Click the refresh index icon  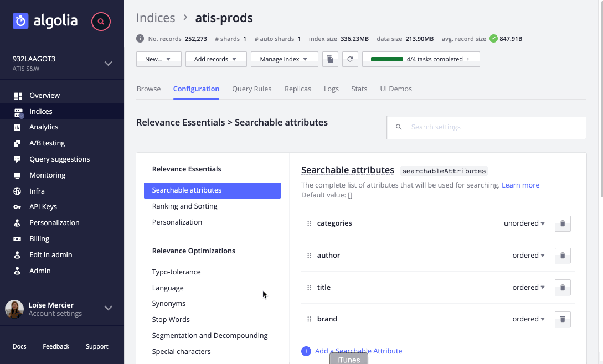point(350,59)
